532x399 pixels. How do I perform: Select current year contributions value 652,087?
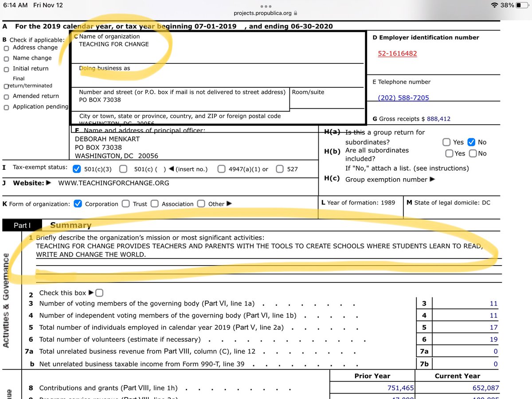point(485,388)
